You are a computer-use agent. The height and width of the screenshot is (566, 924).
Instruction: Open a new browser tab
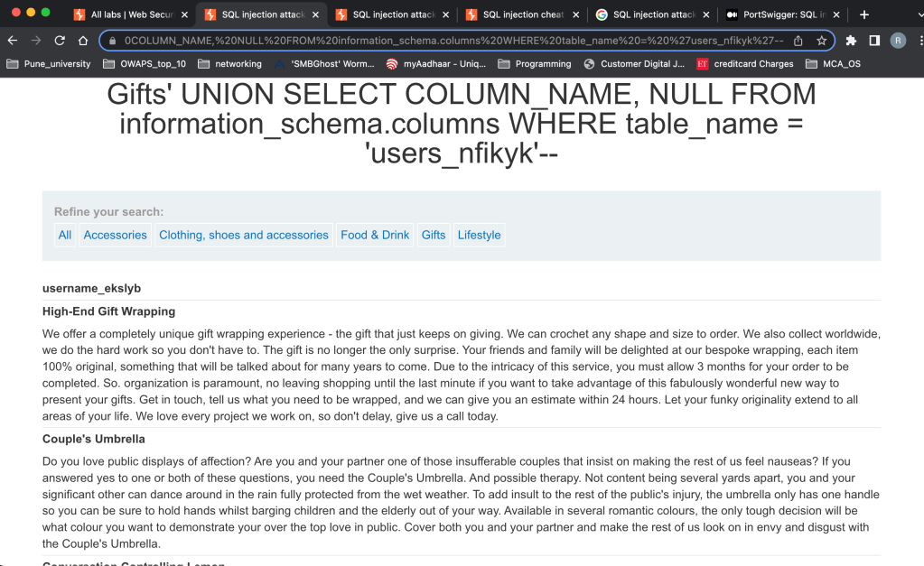click(864, 14)
